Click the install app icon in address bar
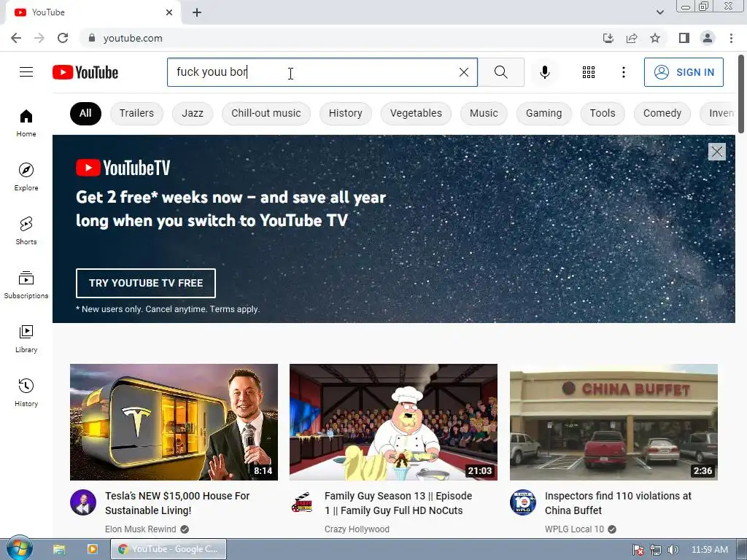This screenshot has width=747, height=560. pyautogui.click(x=608, y=38)
